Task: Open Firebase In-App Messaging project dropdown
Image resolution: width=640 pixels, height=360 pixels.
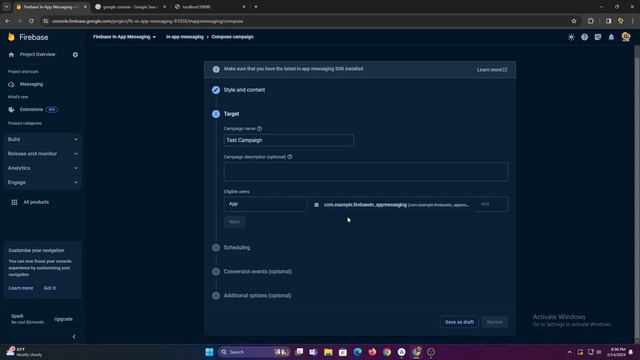Action: 124,37
